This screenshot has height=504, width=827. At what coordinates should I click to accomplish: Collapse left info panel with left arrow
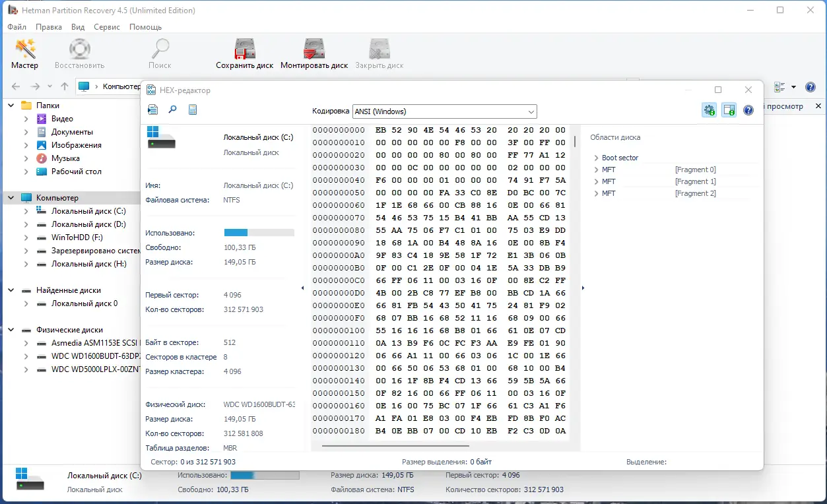click(x=302, y=288)
